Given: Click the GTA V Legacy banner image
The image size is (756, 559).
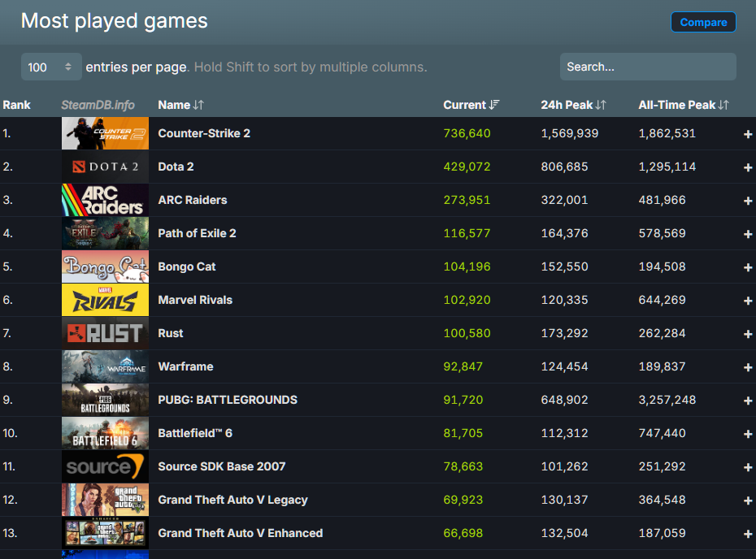Looking at the screenshot, I should pos(105,500).
